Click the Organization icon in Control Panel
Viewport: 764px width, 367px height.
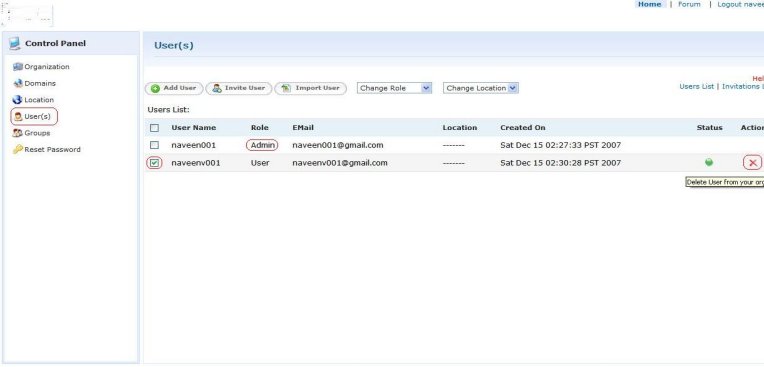click(18, 67)
